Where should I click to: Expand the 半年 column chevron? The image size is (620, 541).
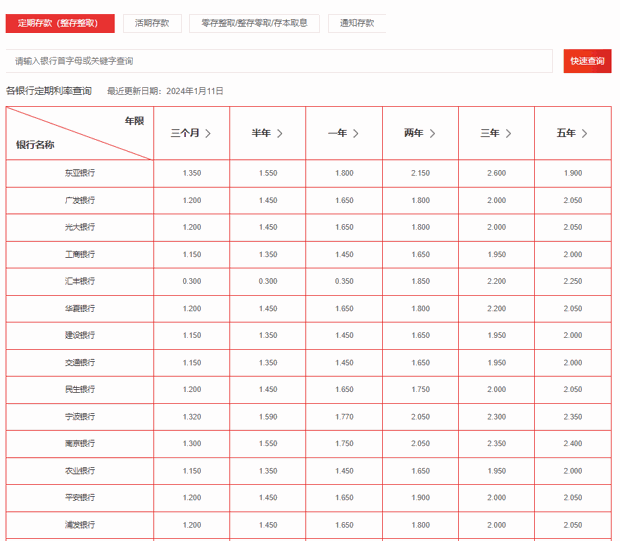[x=280, y=133]
